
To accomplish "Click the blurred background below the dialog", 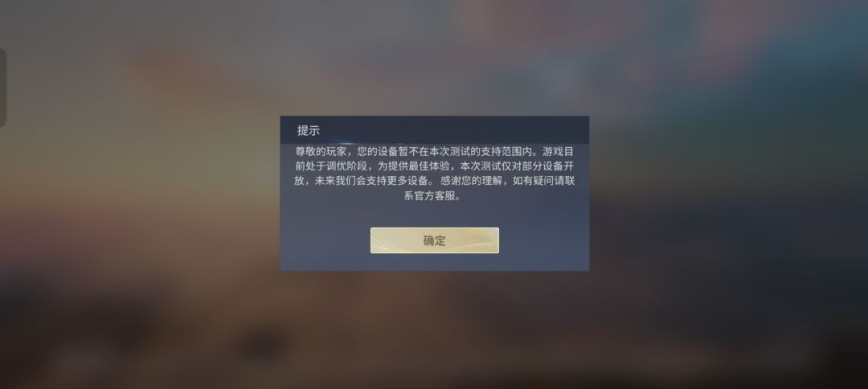I will 435,330.
